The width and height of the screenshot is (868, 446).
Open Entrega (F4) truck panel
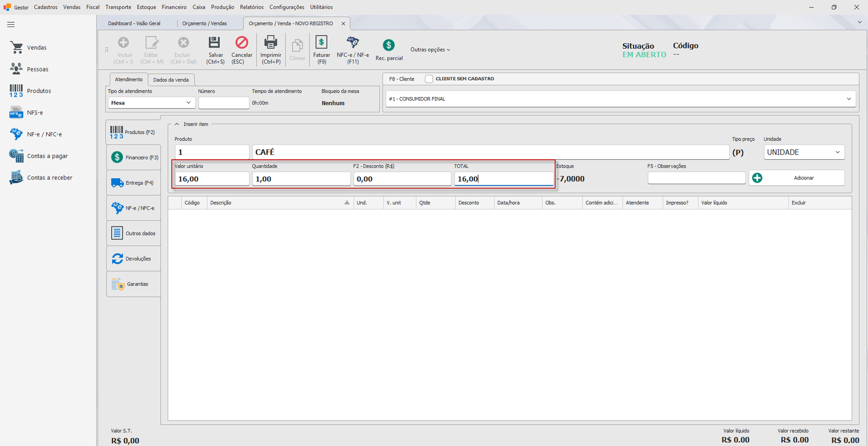pos(133,183)
